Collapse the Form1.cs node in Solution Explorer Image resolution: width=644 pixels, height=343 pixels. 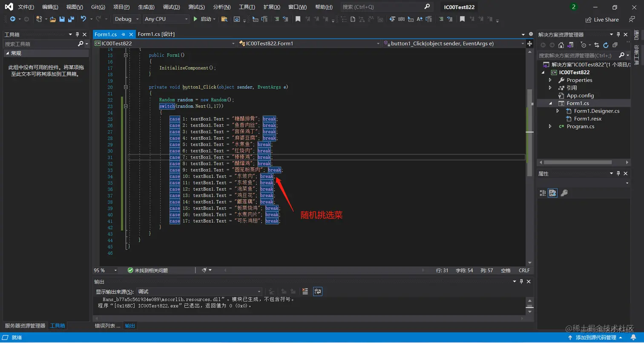(550, 103)
